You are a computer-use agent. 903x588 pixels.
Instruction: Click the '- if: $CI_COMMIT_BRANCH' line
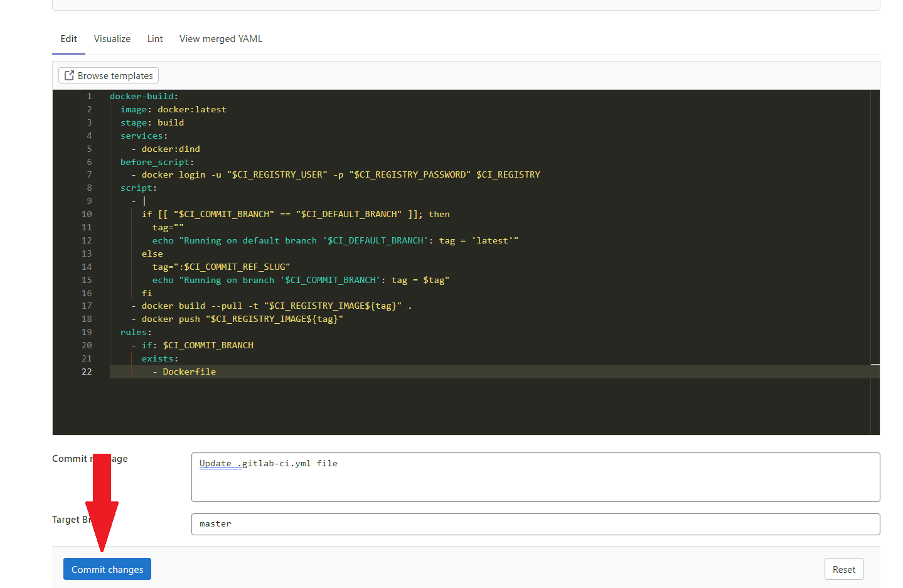click(192, 345)
